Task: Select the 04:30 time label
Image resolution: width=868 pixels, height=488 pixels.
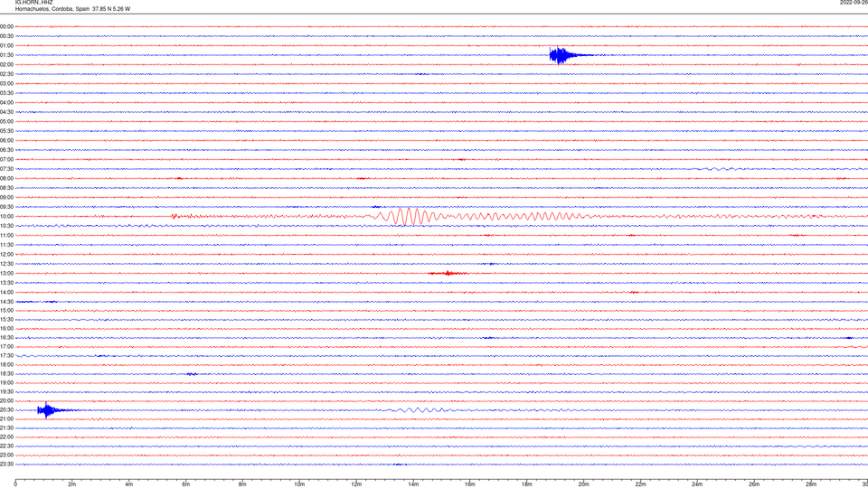Action: (x=6, y=112)
